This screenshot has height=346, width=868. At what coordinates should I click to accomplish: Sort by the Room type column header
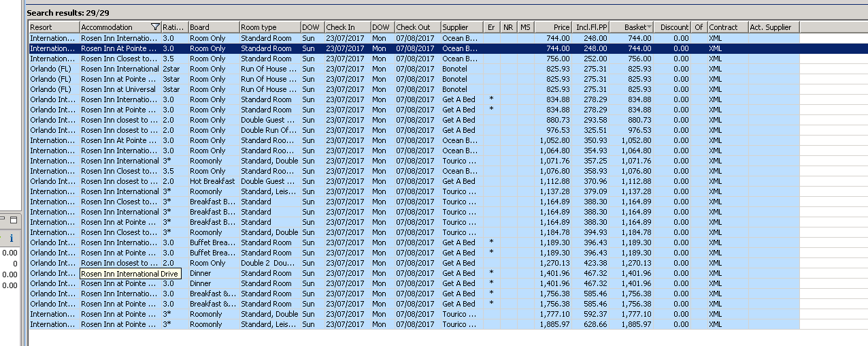270,27
